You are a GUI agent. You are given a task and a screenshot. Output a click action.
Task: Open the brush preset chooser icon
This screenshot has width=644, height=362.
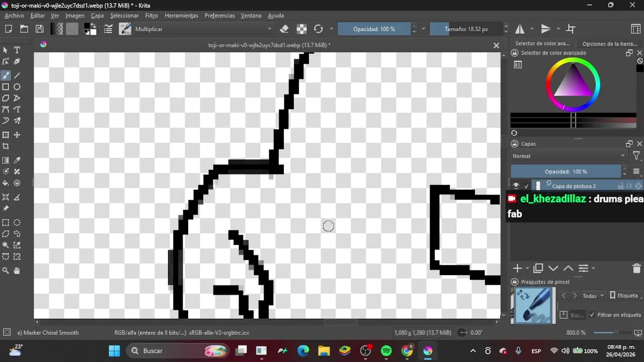coord(125,29)
